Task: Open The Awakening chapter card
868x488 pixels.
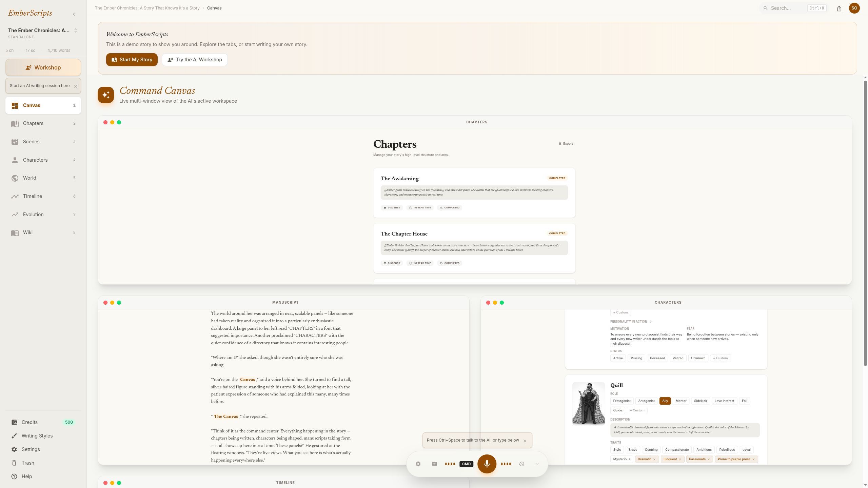Action: [474, 193]
